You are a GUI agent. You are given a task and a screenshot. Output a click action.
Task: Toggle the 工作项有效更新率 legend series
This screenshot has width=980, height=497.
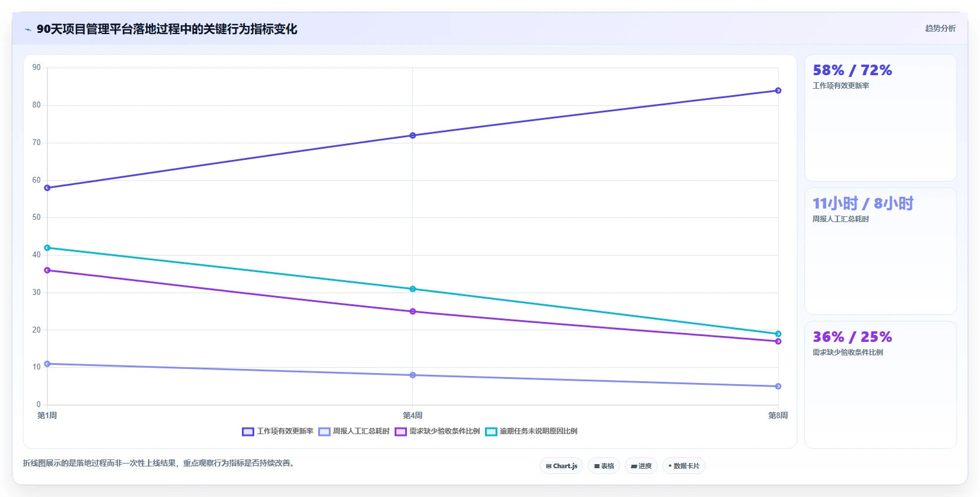278,431
